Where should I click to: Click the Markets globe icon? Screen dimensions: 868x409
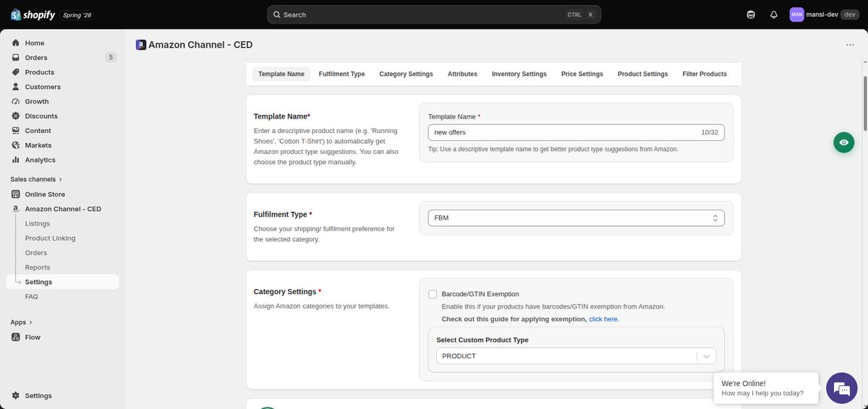pyautogui.click(x=16, y=145)
